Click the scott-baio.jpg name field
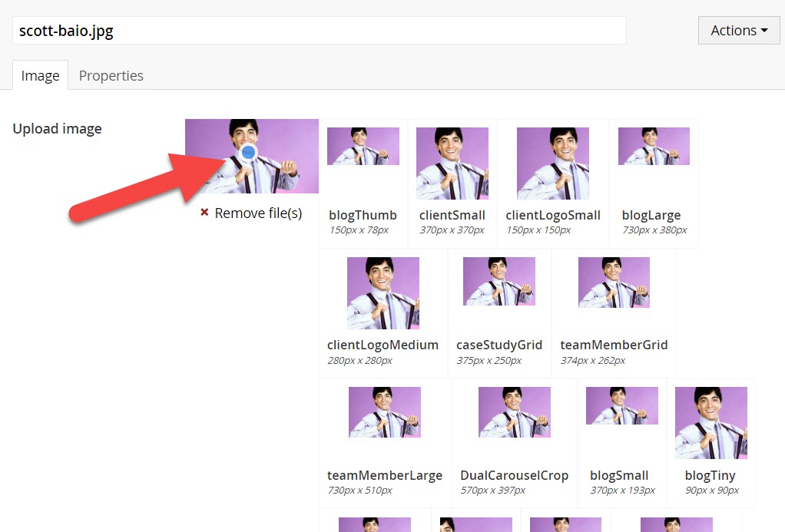 (x=319, y=31)
